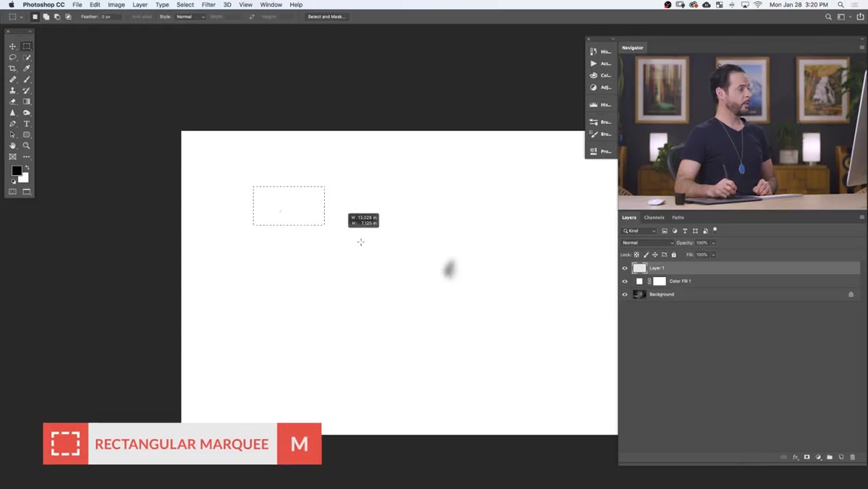Select the Lasso tool
Viewport: 868px width, 489px height.
[12, 57]
